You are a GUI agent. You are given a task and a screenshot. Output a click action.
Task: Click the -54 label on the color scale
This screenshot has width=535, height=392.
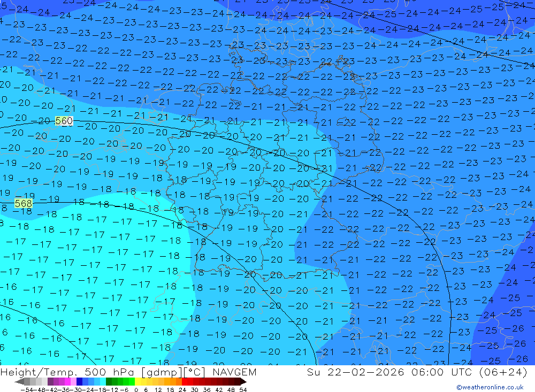tap(27, 390)
